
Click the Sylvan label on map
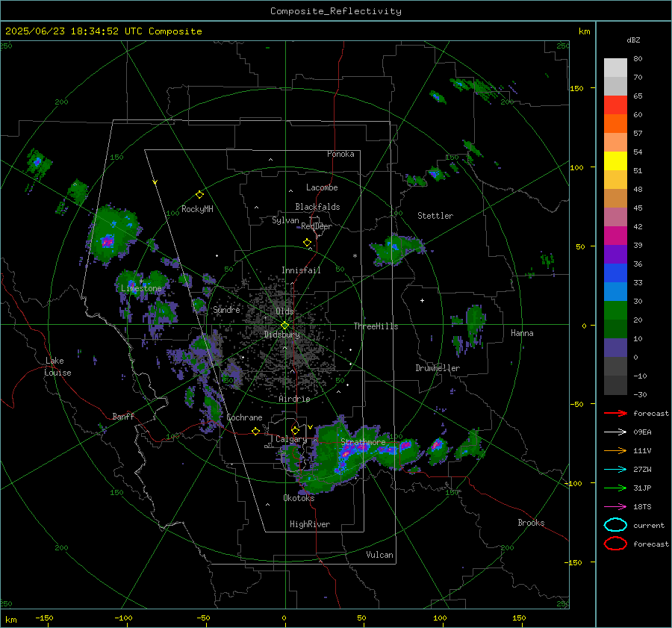pos(285,220)
